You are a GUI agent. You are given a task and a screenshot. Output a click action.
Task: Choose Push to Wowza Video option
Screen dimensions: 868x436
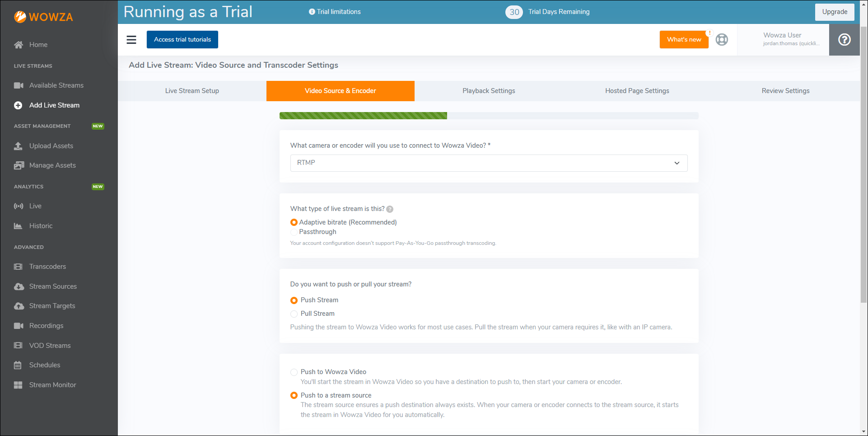pos(294,372)
